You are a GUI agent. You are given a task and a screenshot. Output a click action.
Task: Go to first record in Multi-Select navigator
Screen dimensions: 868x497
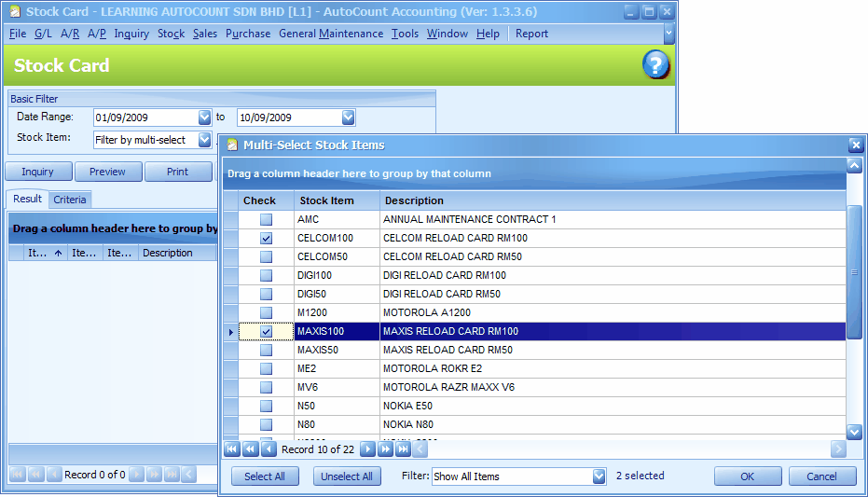point(232,449)
